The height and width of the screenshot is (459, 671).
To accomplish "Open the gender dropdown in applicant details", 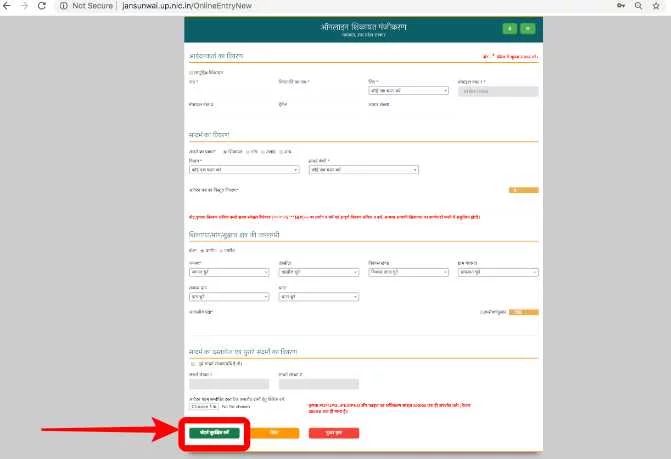I will [x=408, y=91].
